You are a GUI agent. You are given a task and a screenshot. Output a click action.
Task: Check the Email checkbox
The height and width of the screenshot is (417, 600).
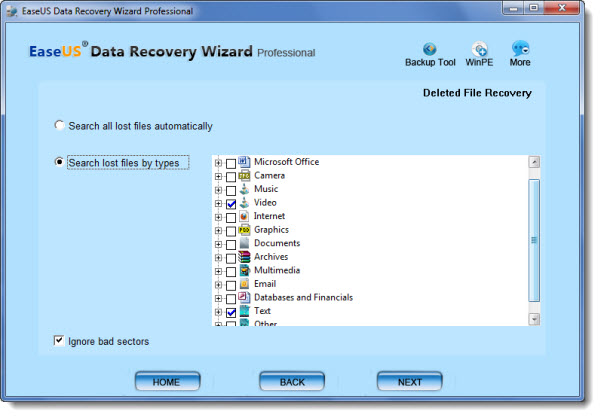point(231,285)
